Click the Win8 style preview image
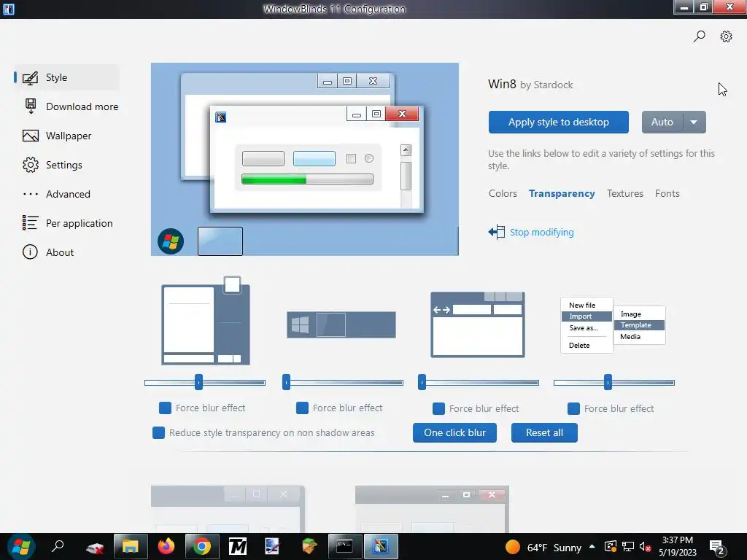Screen dimensions: 747x560 [305, 159]
